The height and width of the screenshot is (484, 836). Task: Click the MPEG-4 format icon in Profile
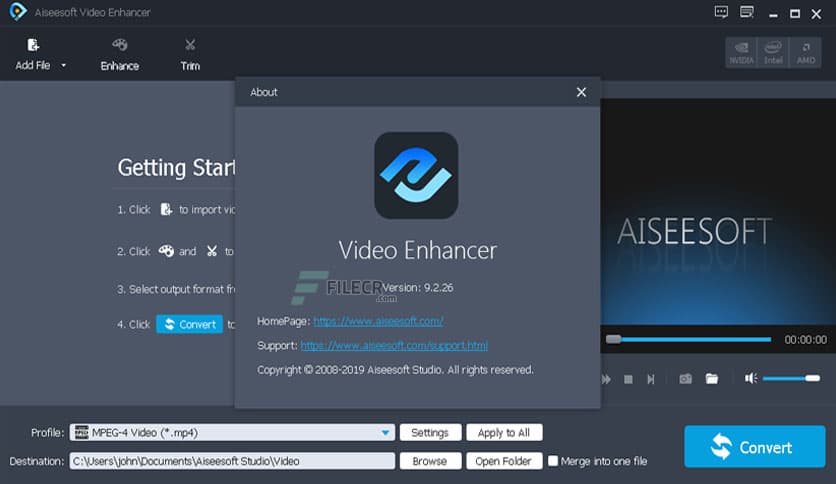(x=82, y=432)
